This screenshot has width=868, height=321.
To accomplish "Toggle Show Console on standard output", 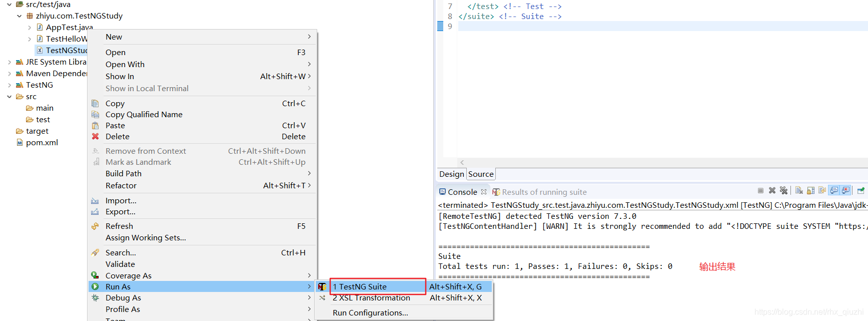I will coord(834,191).
